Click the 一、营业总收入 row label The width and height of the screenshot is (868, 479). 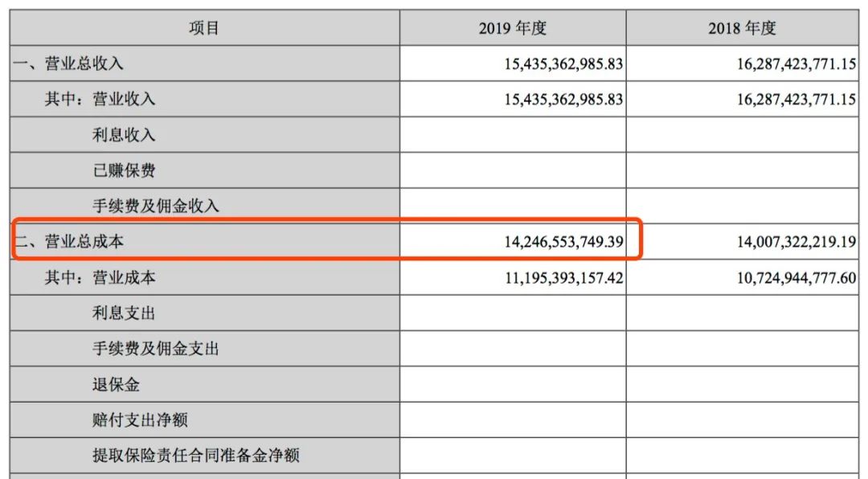(68, 63)
